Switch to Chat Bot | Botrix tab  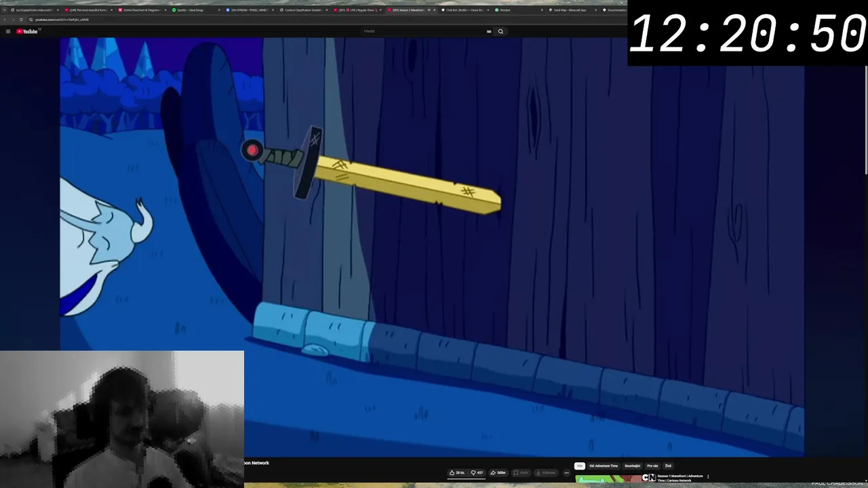(465, 10)
